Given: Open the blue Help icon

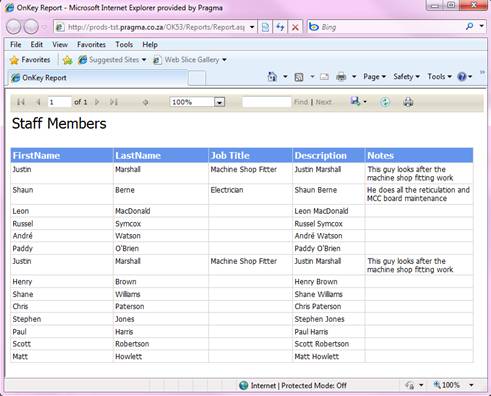Looking at the screenshot, I should (x=462, y=77).
